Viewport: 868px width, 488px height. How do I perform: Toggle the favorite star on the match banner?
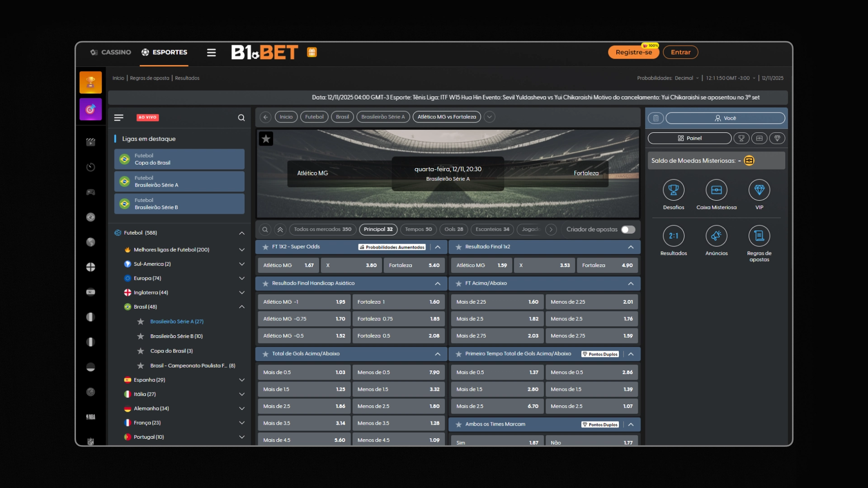tap(266, 139)
